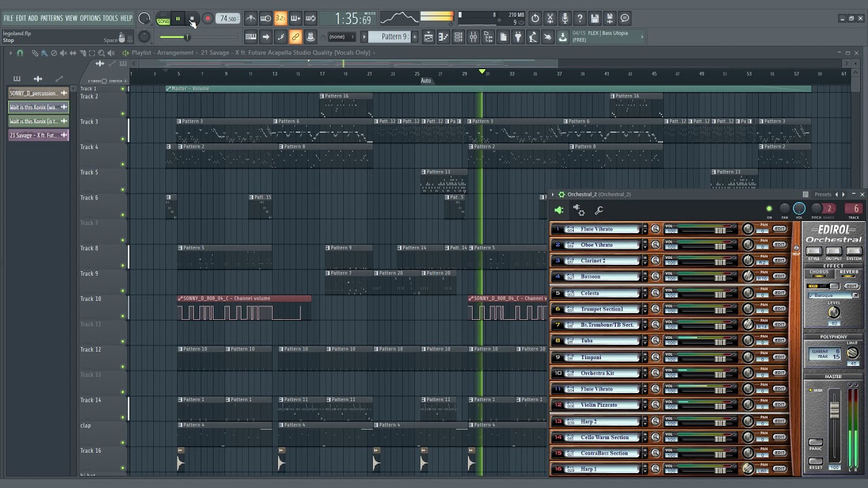Mute the clap track green dot
Image resolution: width=868 pixels, height=488 pixels.
[x=123, y=443]
